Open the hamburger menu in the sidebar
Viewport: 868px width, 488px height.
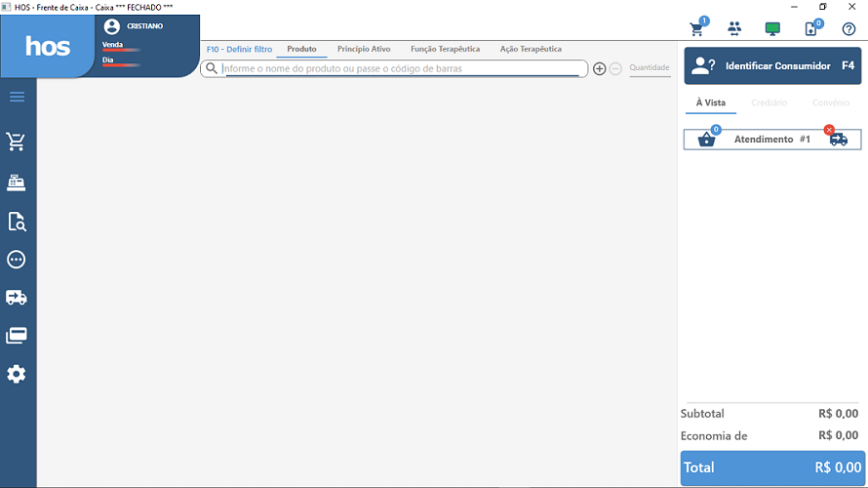18,97
